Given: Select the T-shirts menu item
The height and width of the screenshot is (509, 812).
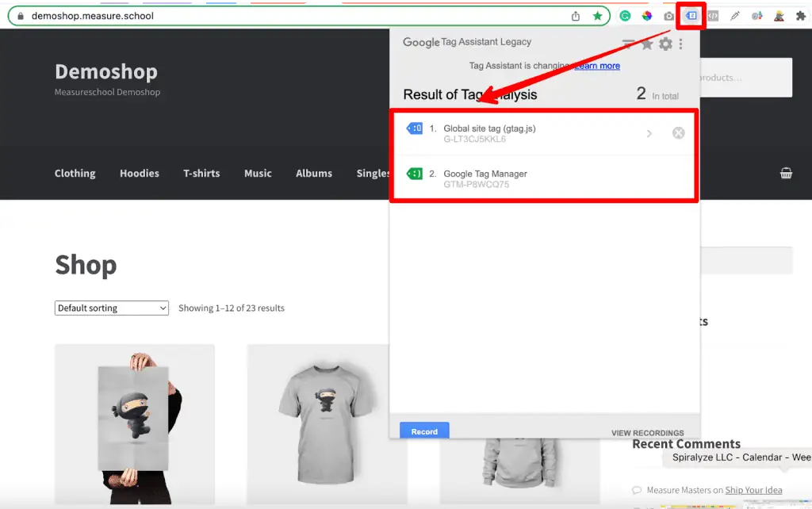Looking at the screenshot, I should click(201, 173).
